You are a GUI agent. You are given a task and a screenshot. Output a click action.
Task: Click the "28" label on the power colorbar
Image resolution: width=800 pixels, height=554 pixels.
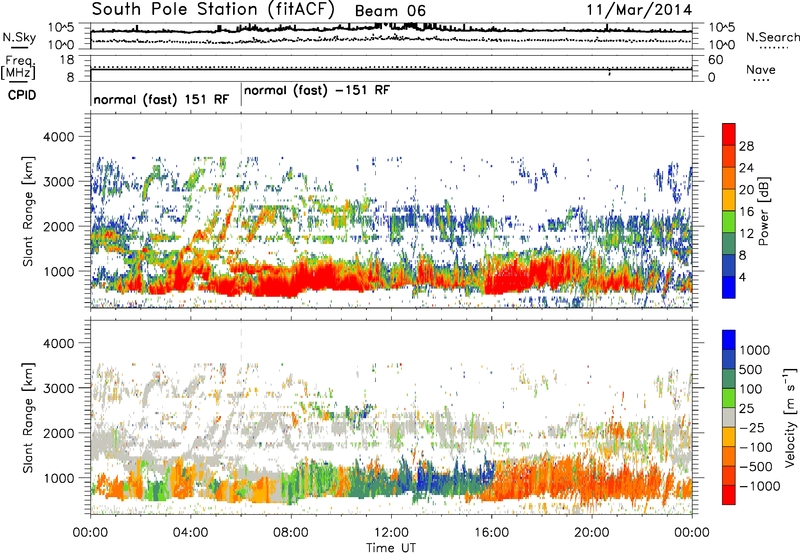[x=746, y=146]
